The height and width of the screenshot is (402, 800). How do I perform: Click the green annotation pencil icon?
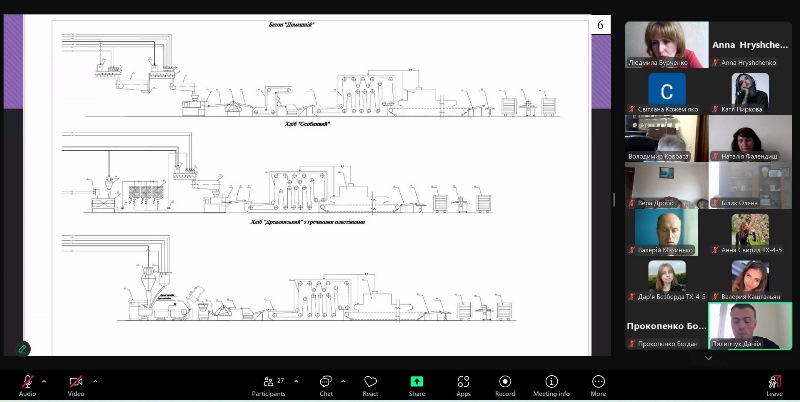tap(22, 349)
